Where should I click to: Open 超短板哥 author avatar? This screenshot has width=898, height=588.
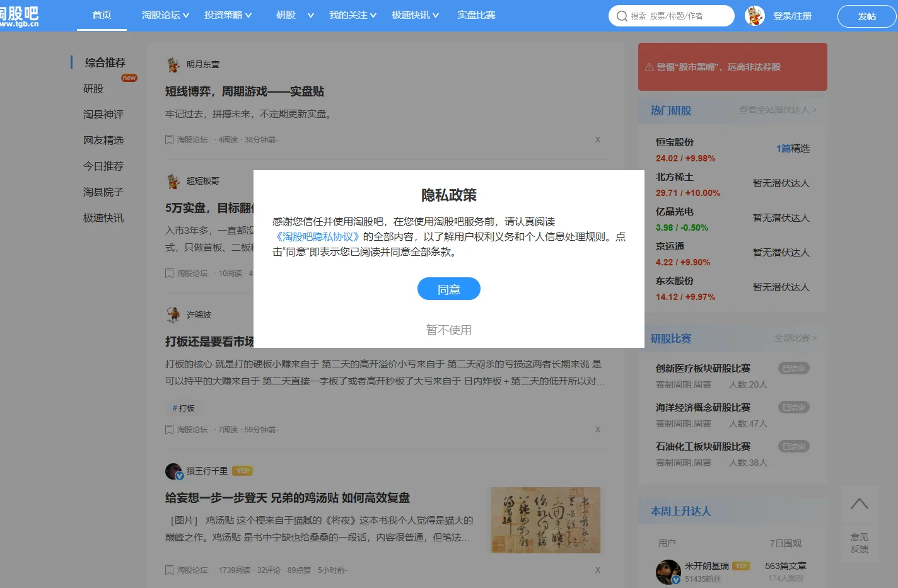(173, 181)
